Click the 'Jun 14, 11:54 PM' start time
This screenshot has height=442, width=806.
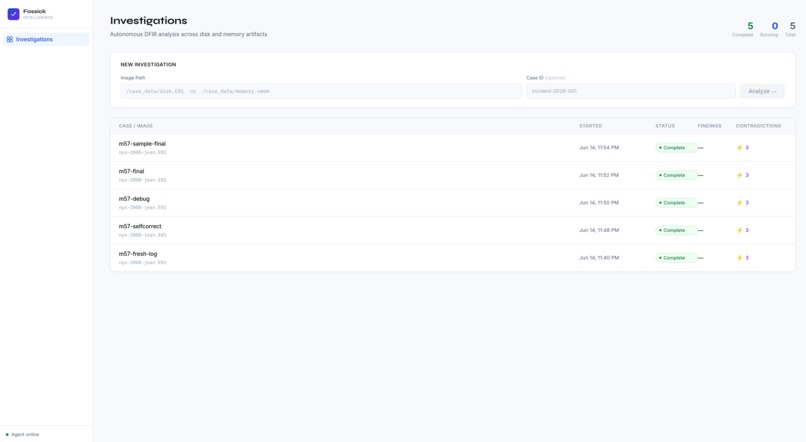click(x=599, y=148)
